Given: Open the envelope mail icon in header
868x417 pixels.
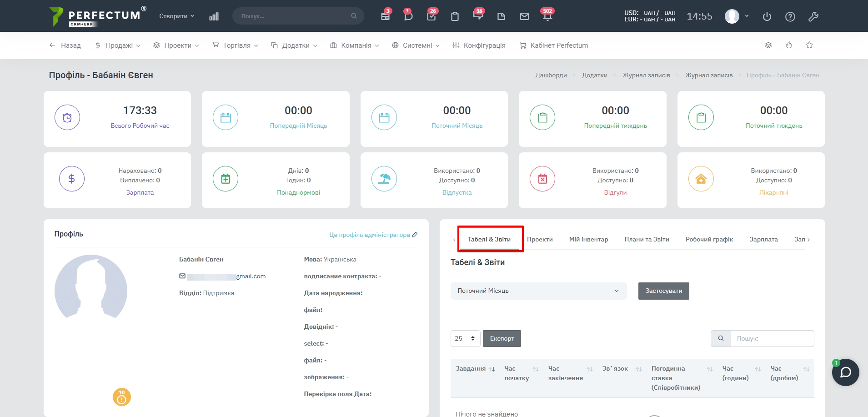Looking at the screenshot, I should click(x=524, y=16).
